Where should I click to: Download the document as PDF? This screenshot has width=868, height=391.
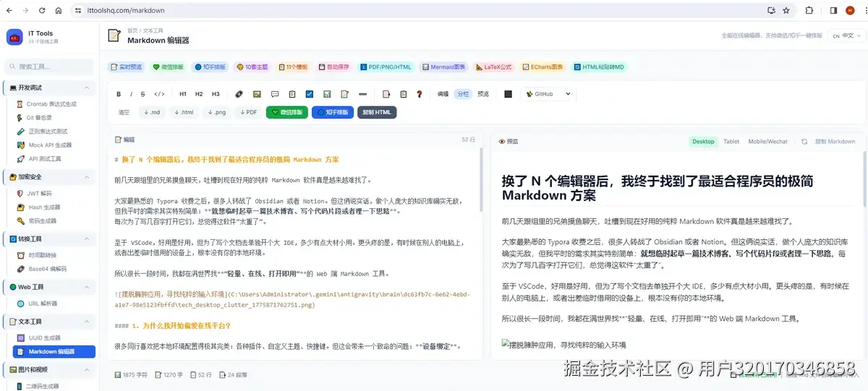248,112
